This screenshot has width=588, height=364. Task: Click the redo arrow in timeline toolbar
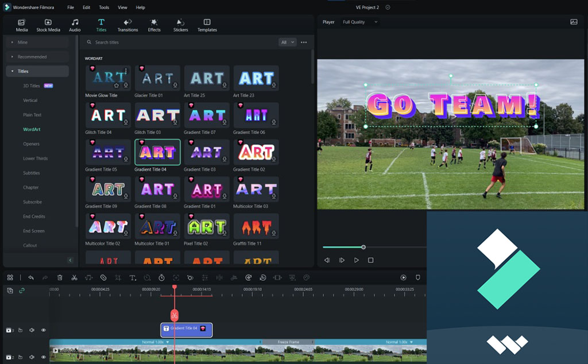pyautogui.click(x=45, y=278)
